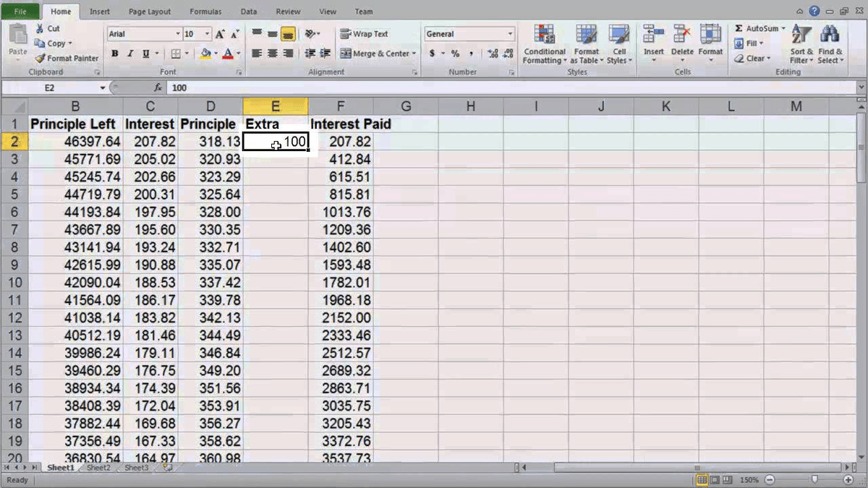
Task: Open the green File button
Action: pyautogui.click(x=21, y=12)
